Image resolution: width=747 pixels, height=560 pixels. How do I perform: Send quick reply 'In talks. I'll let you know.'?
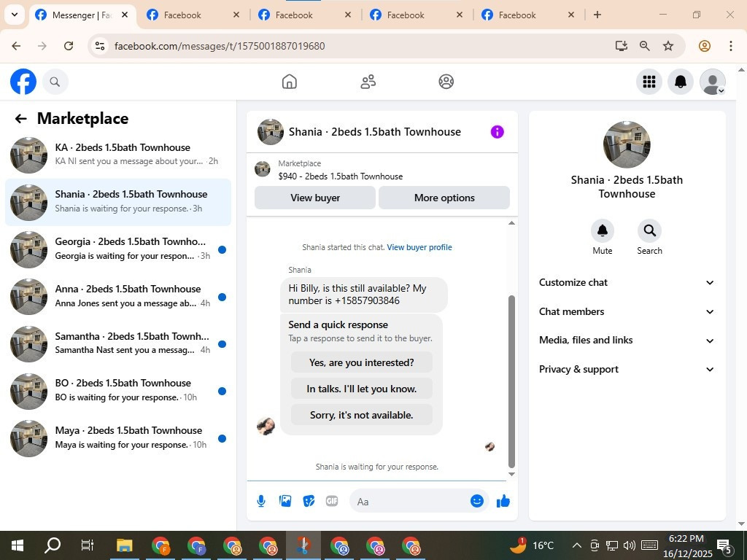(x=362, y=389)
